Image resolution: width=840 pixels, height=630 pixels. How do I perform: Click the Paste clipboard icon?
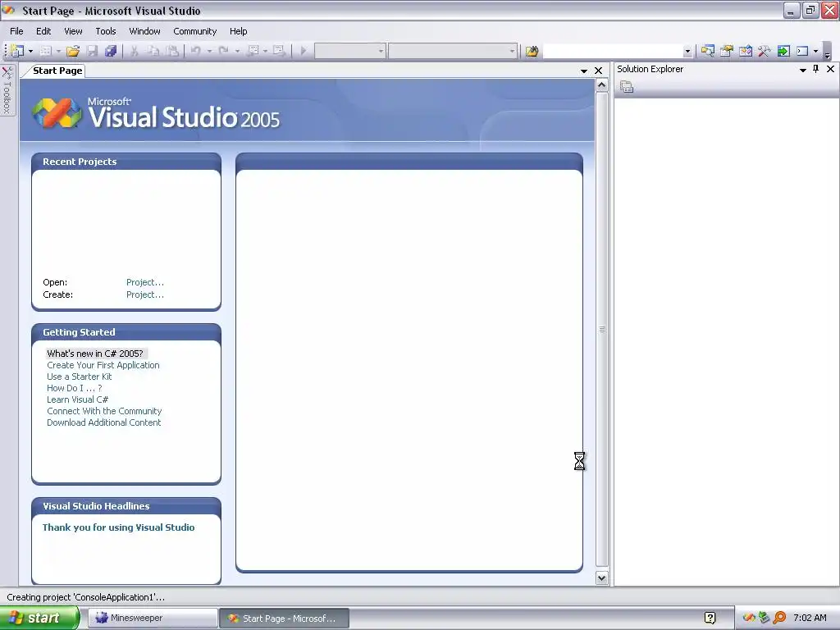[172, 51]
